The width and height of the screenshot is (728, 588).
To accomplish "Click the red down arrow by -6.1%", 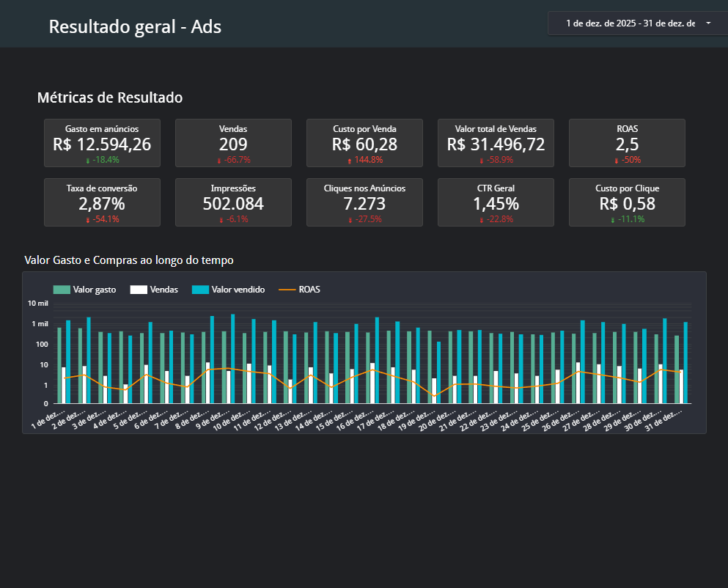I will point(221,220).
